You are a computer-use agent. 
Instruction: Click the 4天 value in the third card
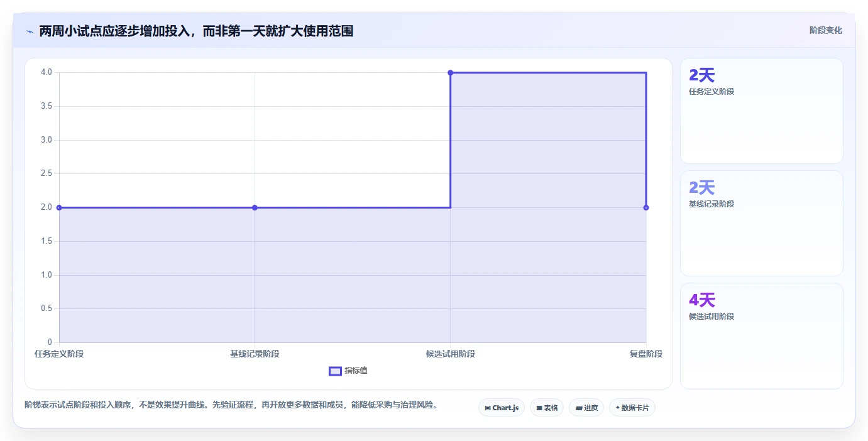(702, 300)
